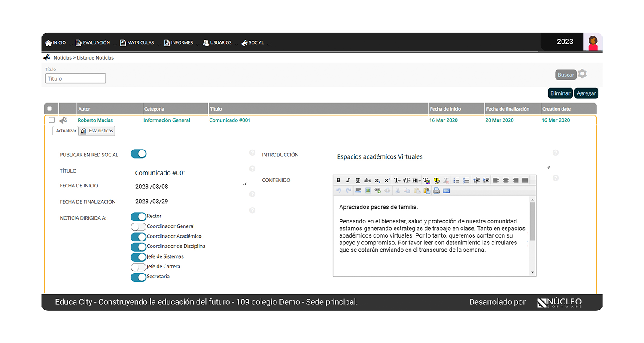Apply italic formatting in the editor toolbar

coord(348,181)
